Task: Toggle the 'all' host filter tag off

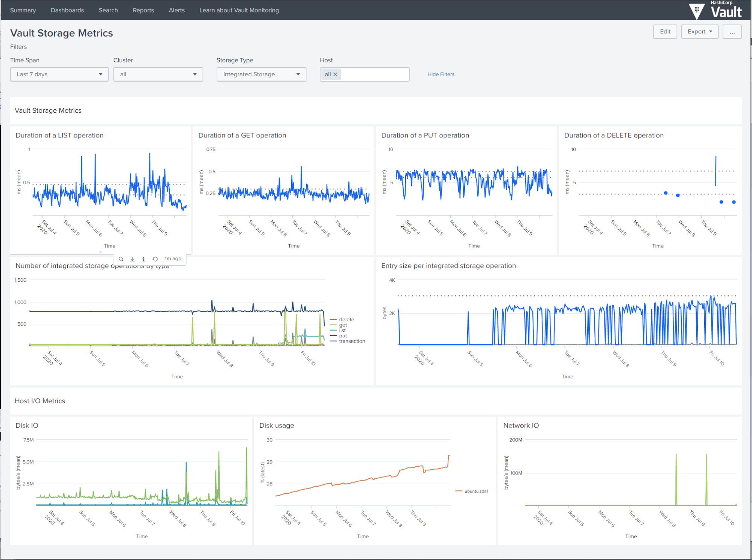Action: point(336,74)
